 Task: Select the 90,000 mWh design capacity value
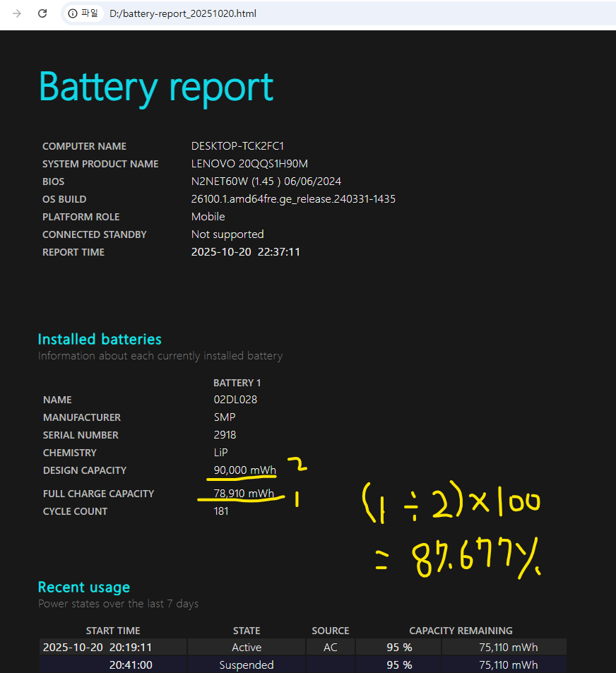(x=244, y=470)
